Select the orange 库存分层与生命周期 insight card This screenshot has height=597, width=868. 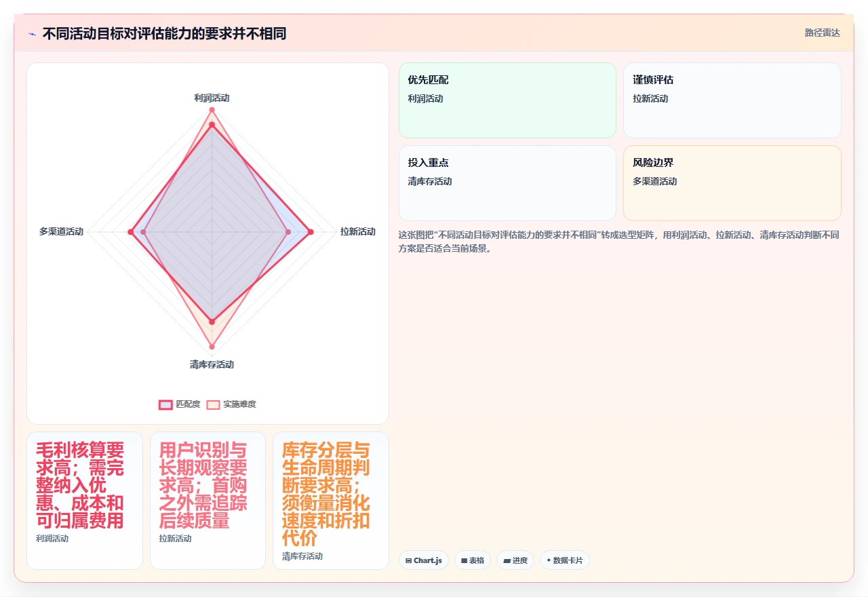(x=331, y=501)
